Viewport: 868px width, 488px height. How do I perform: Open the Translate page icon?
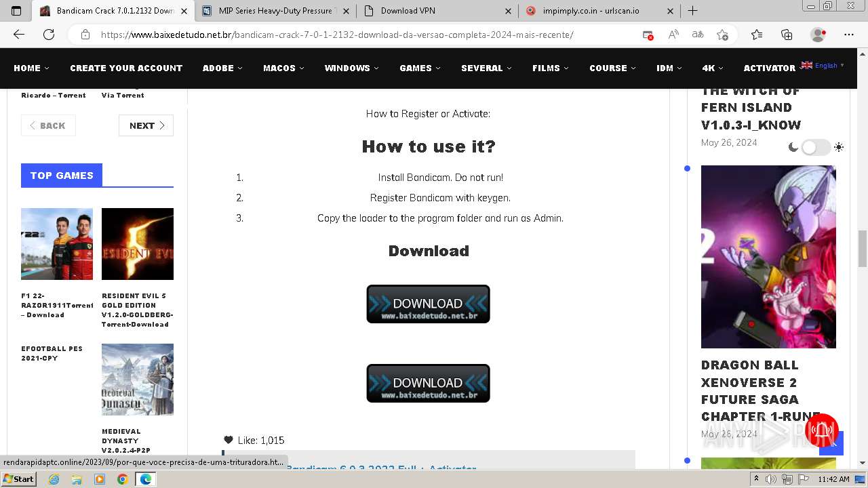698,35
